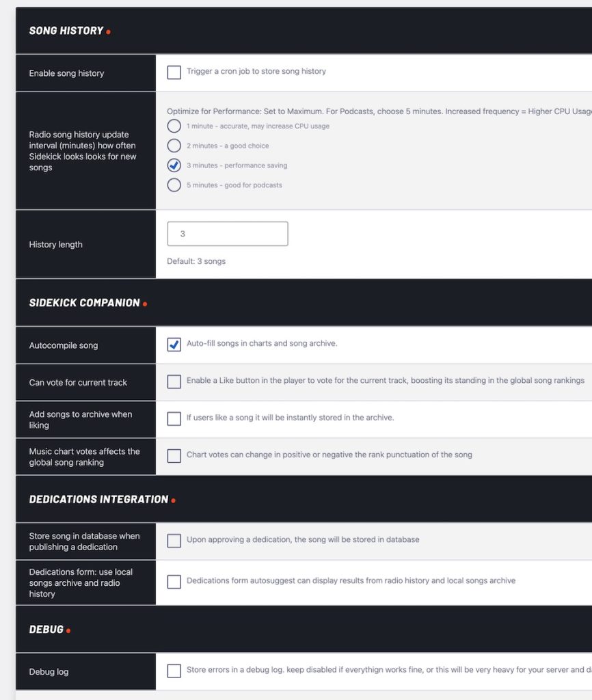This screenshot has width=592, height=700.
Task: Enable the song history cron job checkbox
Action: tap(174, 72)
